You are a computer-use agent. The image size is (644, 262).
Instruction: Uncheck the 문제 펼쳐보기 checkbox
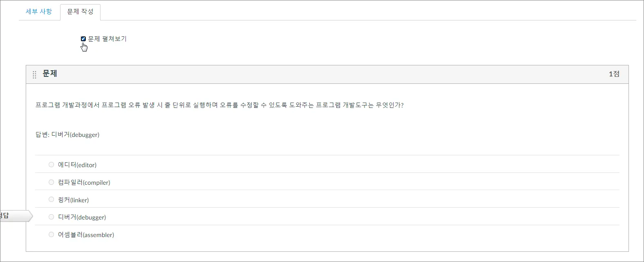point(83,39)
